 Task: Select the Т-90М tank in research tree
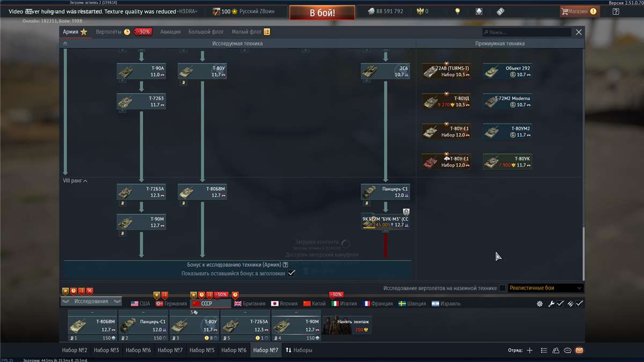coord(141,222)
